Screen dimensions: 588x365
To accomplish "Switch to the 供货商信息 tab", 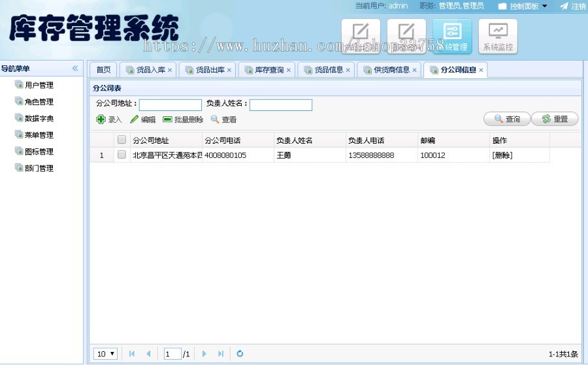I will 387,70.
